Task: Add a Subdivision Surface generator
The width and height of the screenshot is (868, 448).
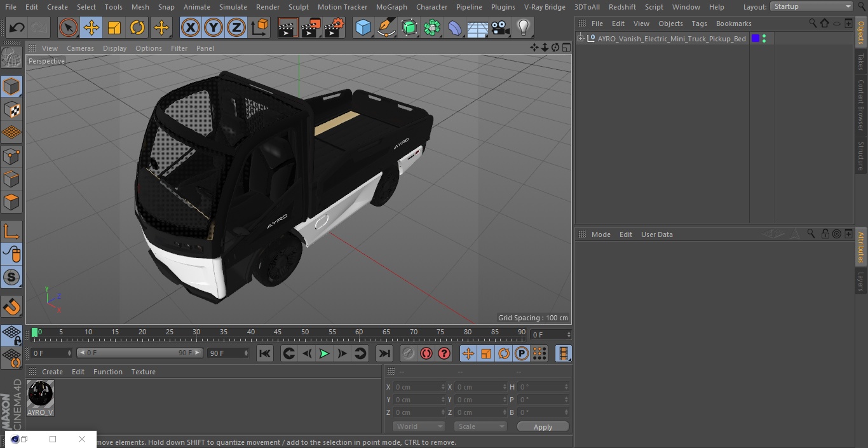Action: [409, 28]
